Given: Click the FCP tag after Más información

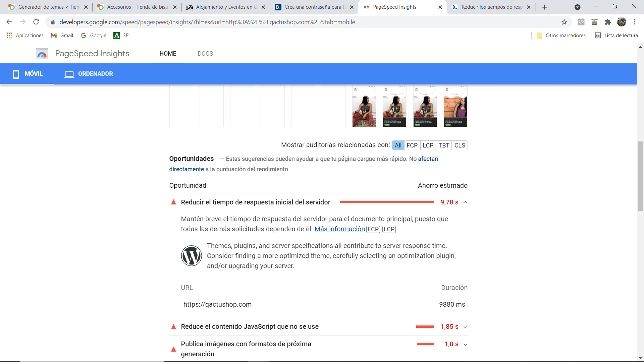Looking at the screenshot, I should [373, 229].
